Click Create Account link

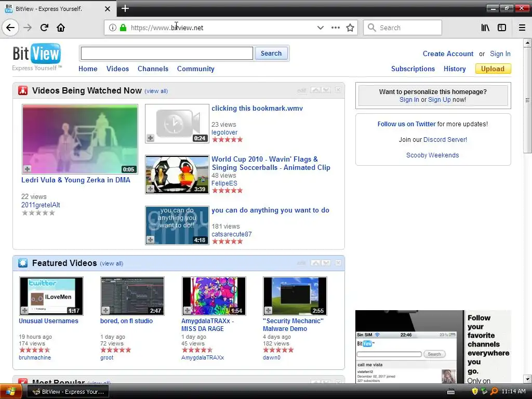[448, 54]
